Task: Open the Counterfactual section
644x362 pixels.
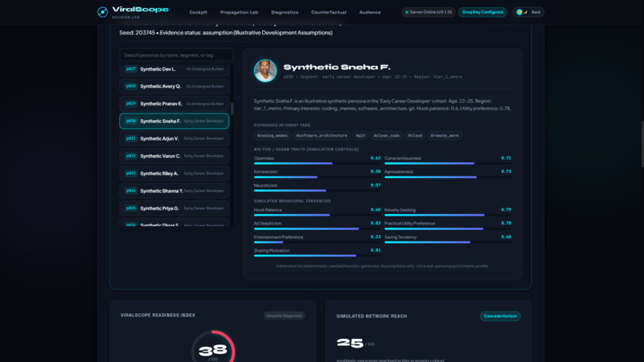Action: pyautogui.click(x=328, y=12)
